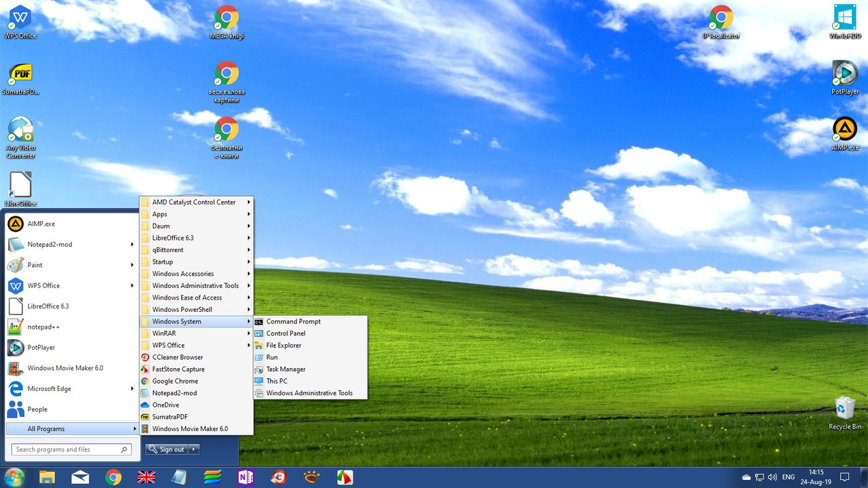Open the PotPlayer desktop shortcut

[x=845, y=78]
